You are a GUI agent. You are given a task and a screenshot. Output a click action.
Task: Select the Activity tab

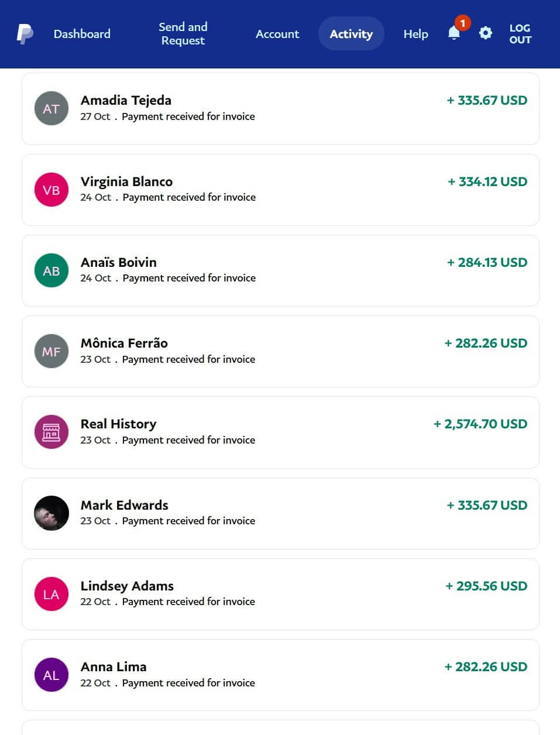pos(351,34)
